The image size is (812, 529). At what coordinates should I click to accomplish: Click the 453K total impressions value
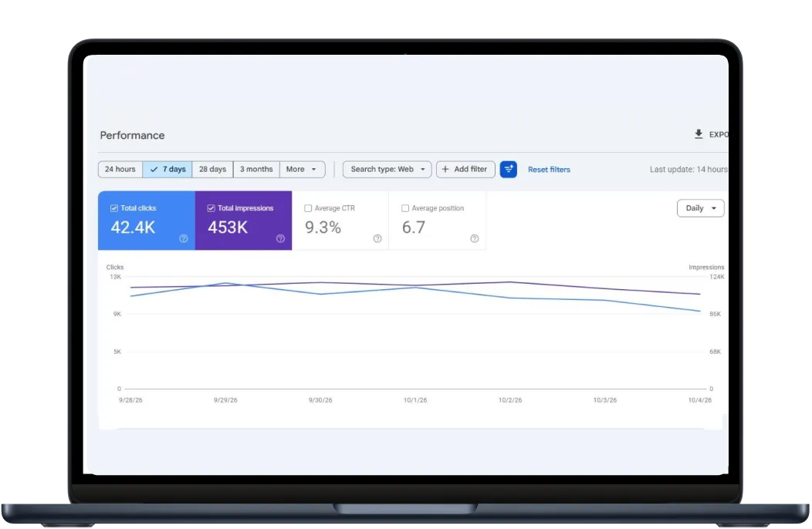click(x=228, y=227)
